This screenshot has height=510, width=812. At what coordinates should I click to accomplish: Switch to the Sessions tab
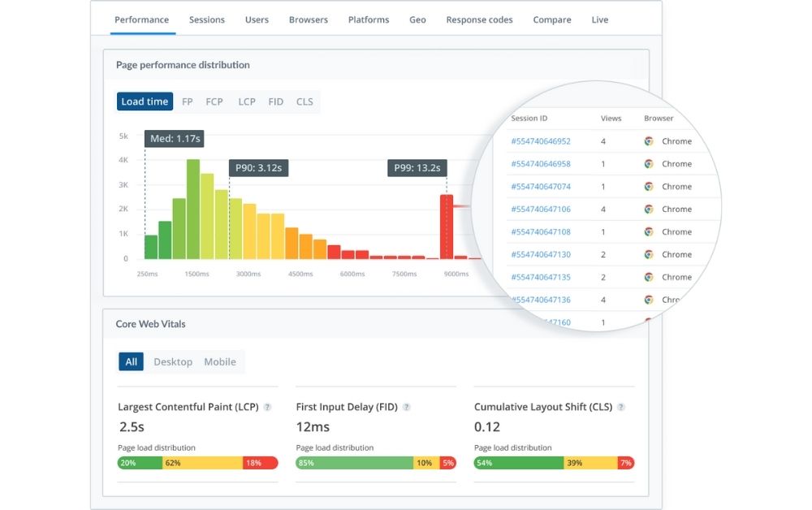point(207,19)
